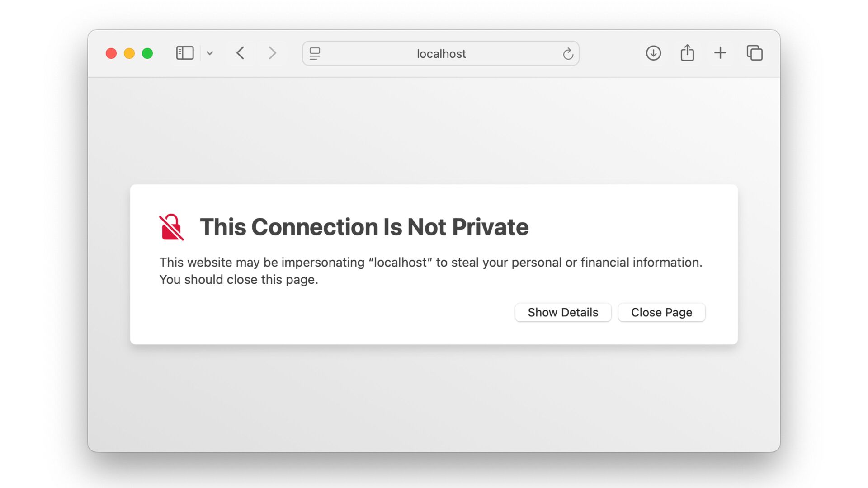Expand the sidebar tab group chevron
Image resolution: width=868 pixels, height=488 pixels.
click(x=210, y=53)
